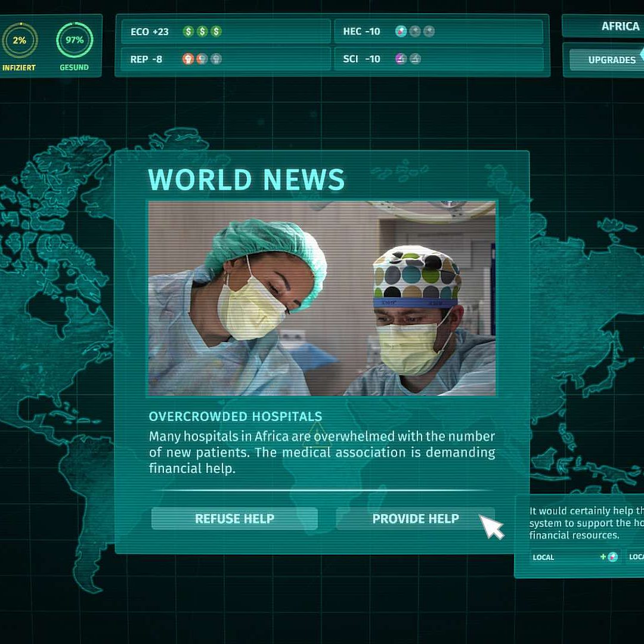Click the healthcare bonus icon beside LOCAL
644x644 pixels.
click(x=612, y=557)
